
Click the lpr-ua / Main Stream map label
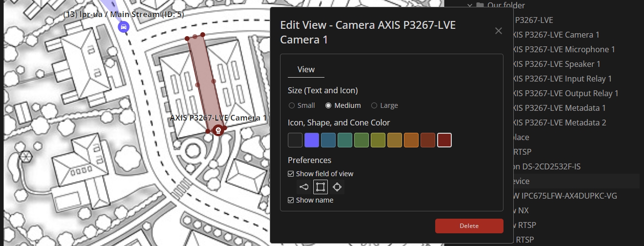(124, 14)
